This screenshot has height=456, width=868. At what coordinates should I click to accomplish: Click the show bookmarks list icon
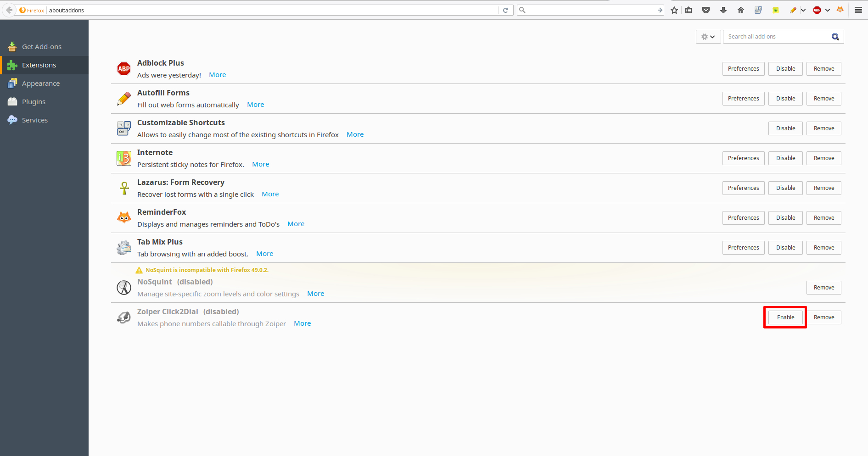(689, 10)
